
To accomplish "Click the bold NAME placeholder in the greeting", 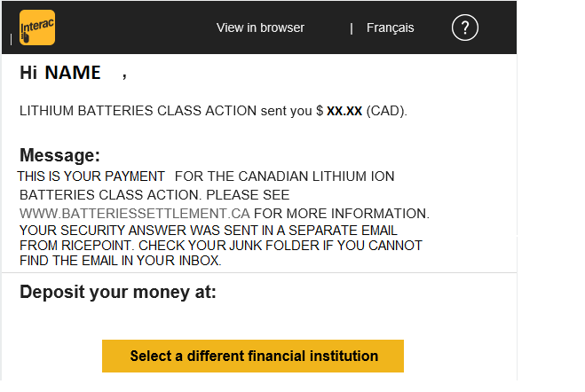I will click(73, 73).
